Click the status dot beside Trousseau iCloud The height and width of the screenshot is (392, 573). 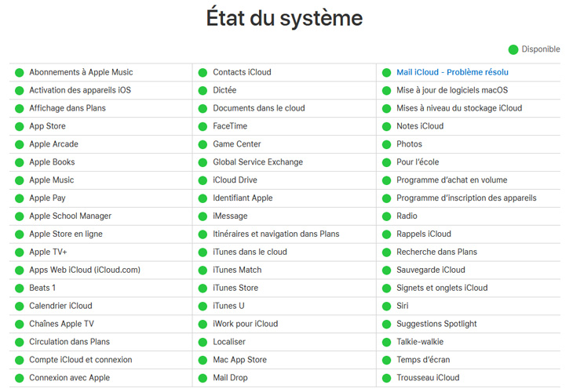pyautogui.click(x=387, y=378)
